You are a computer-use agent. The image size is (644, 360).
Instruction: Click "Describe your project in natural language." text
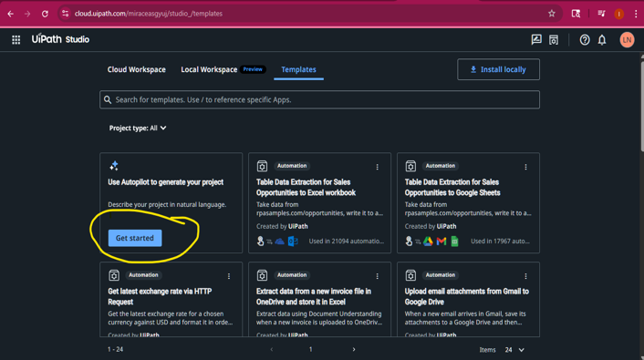click(167, 204)
